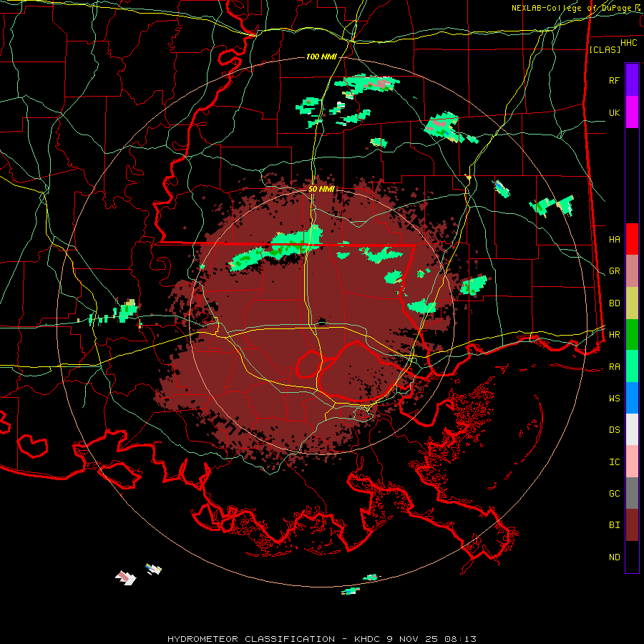
Task: Select the BD big drops legend swatch
Action: pos(632,303)
